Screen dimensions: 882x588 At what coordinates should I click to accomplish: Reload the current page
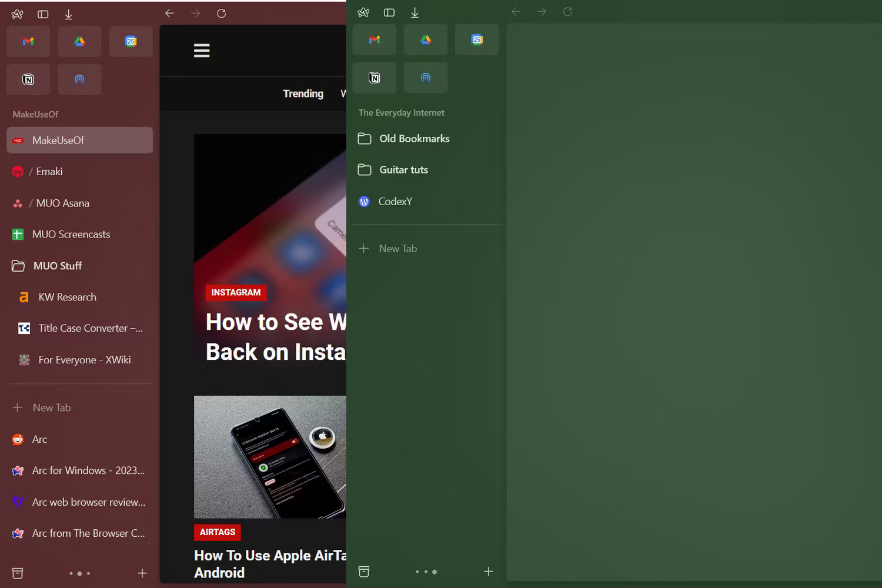click(222, 13)
